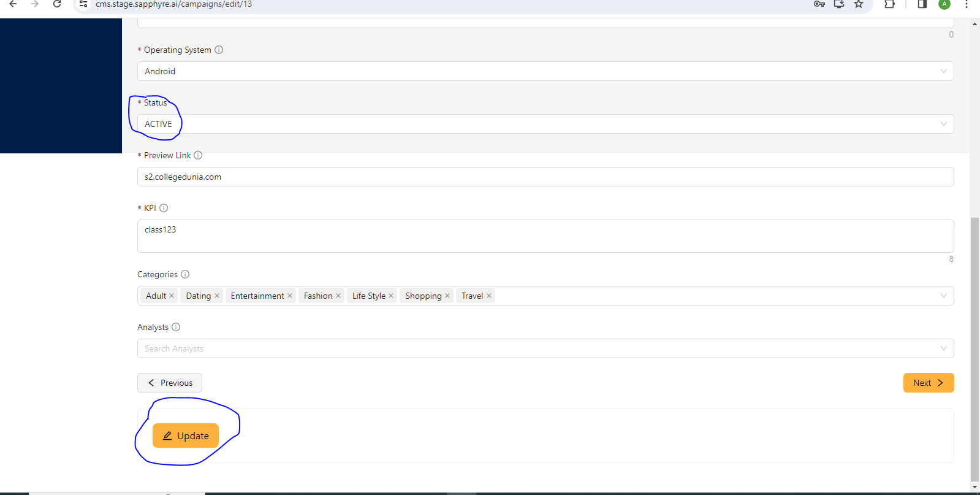Remove the Adult category tag

[172, 296]
